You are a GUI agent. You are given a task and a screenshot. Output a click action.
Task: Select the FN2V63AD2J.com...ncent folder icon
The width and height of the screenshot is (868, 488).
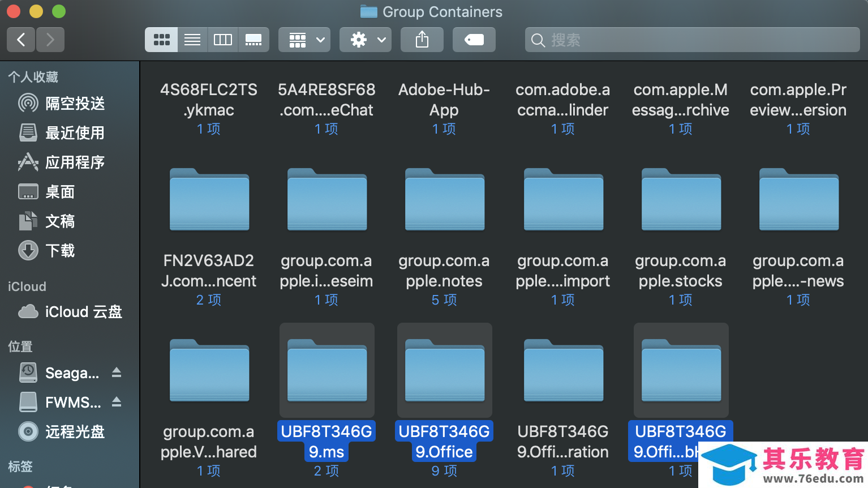[209, 199]
